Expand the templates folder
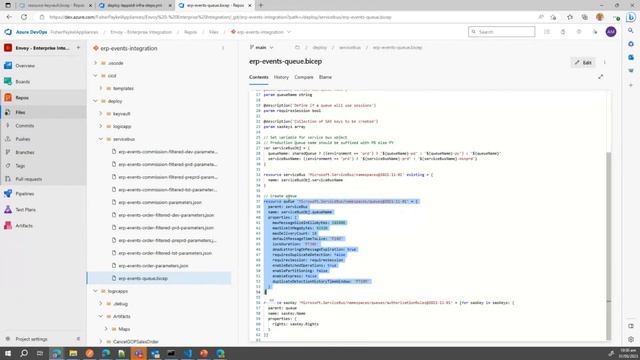Screen dimensions: 640x360 (x=101, y=88)
